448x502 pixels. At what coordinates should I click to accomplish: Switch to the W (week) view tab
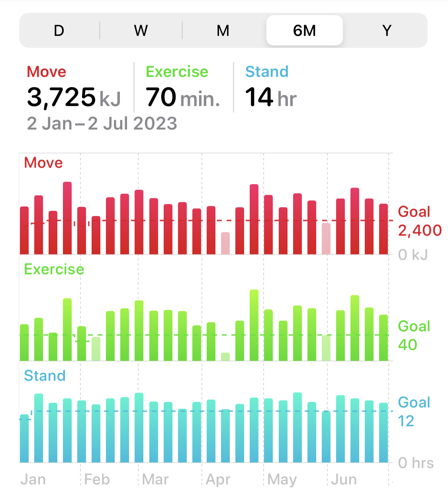(141, 31)
